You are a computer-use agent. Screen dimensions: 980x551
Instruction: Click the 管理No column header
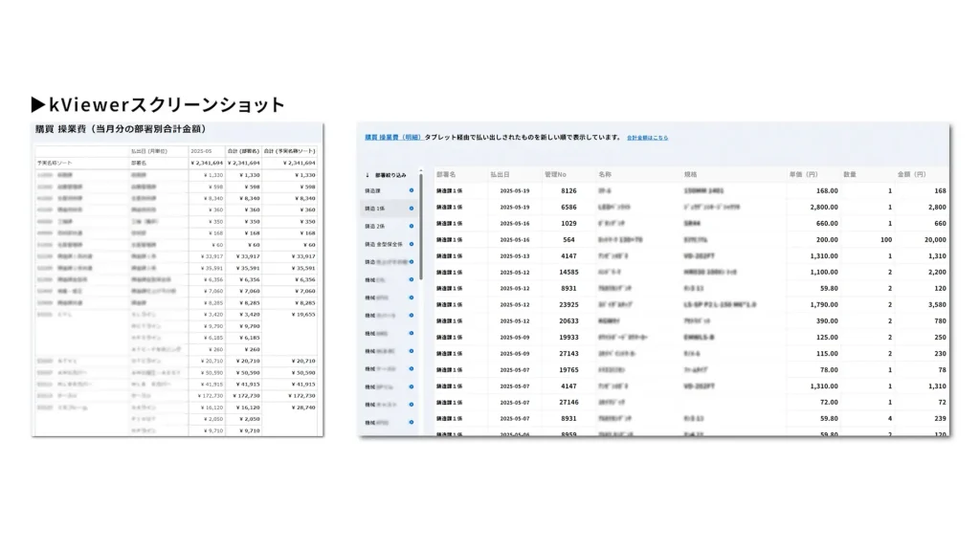tap(556, 175)
